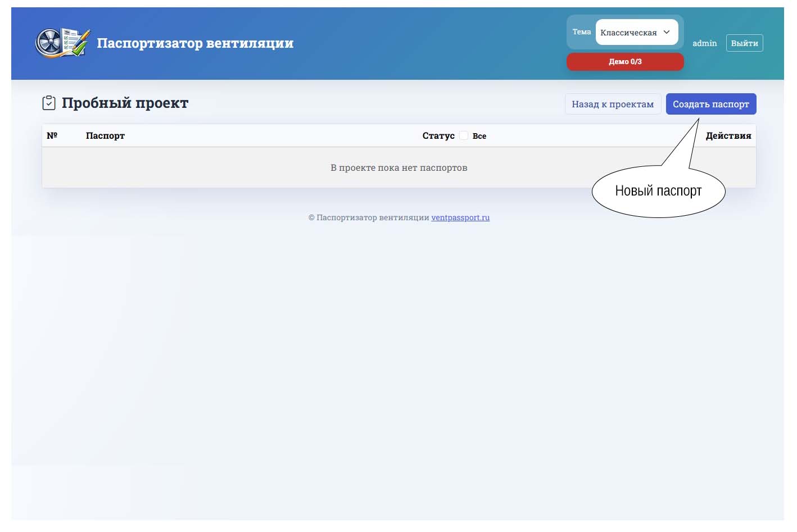Click the ventilation passport app logo

[62, 43]
